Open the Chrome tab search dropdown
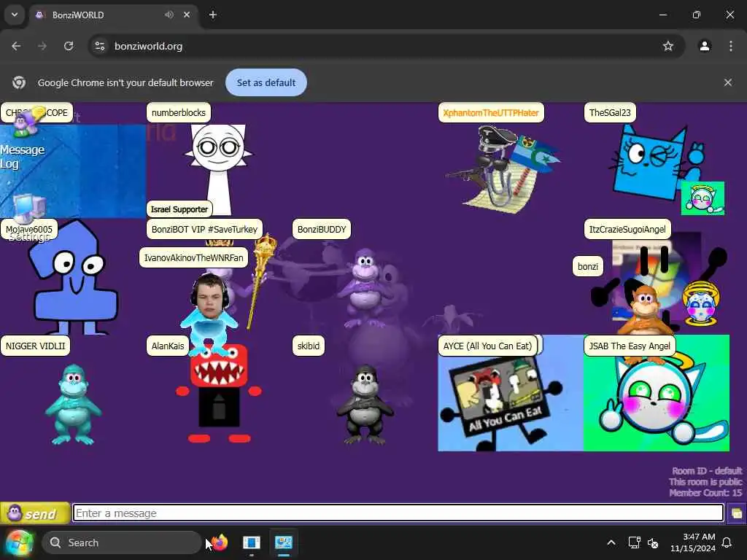 15,15
